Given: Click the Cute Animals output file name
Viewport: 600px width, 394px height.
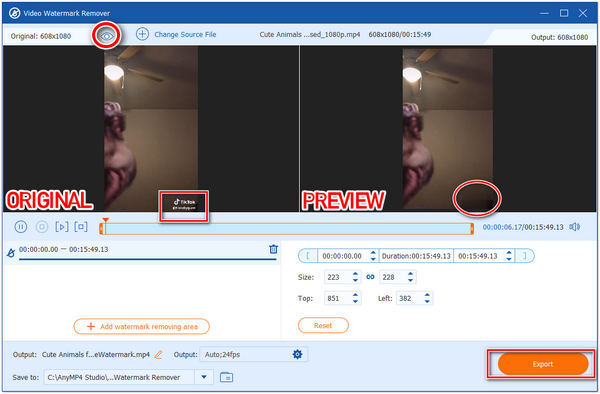Looking at the screenshot, I should (96, 355).
